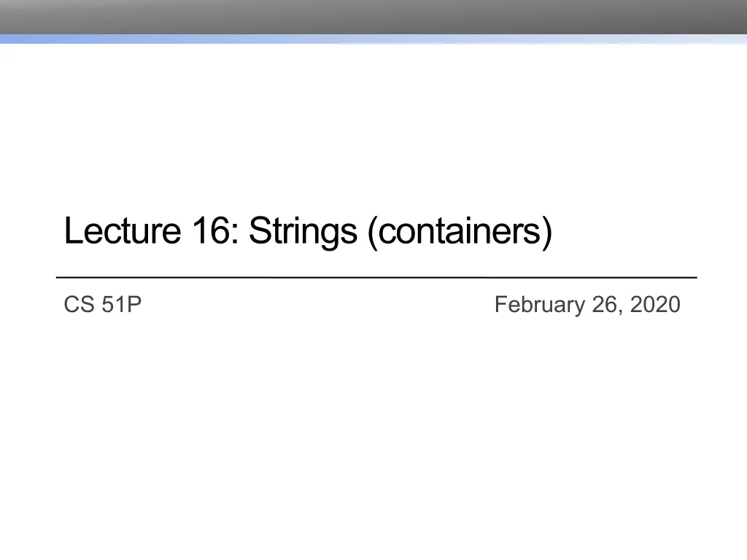Click "CS" in the course code
This screenshot has width=747, height=560.
(78, 305)
